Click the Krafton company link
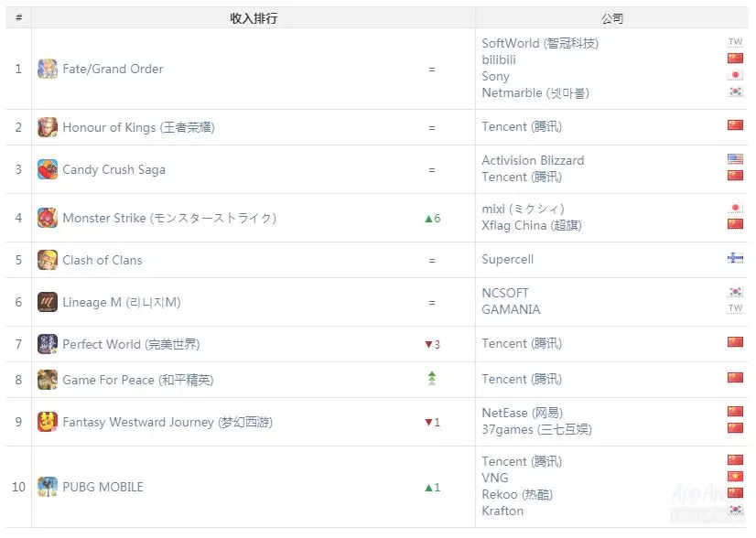The height and width of the screenshot is (538, 756). pos(502,511)
